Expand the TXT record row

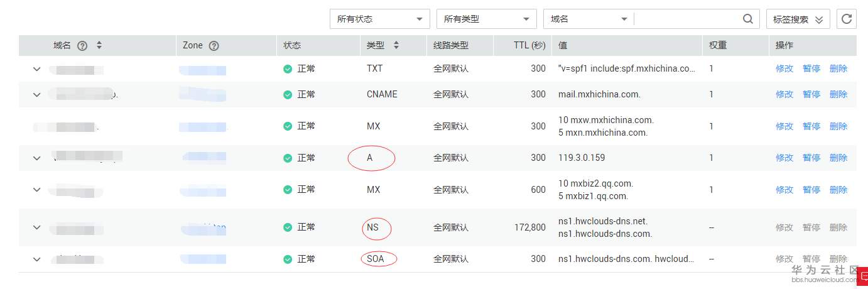[x=37, y=69]
